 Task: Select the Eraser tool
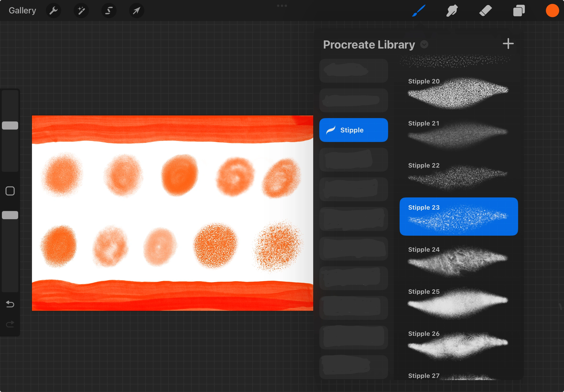[485, 11]
